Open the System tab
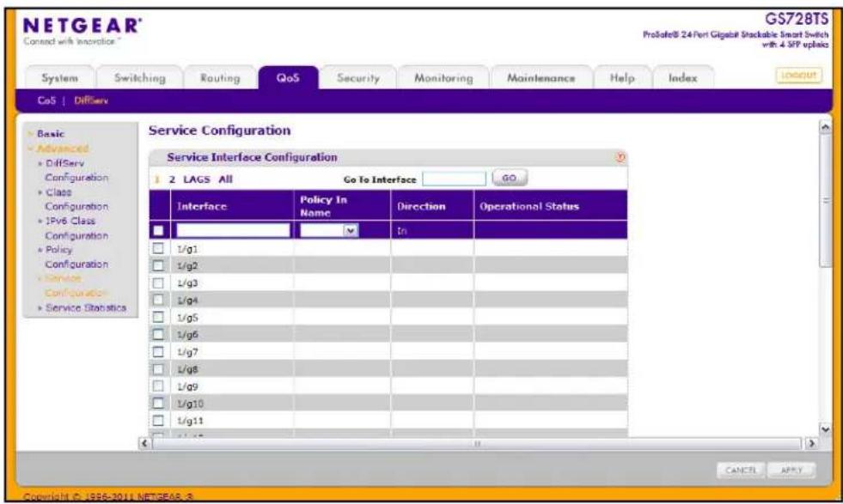843x504 pixels. tap(59, 78)
